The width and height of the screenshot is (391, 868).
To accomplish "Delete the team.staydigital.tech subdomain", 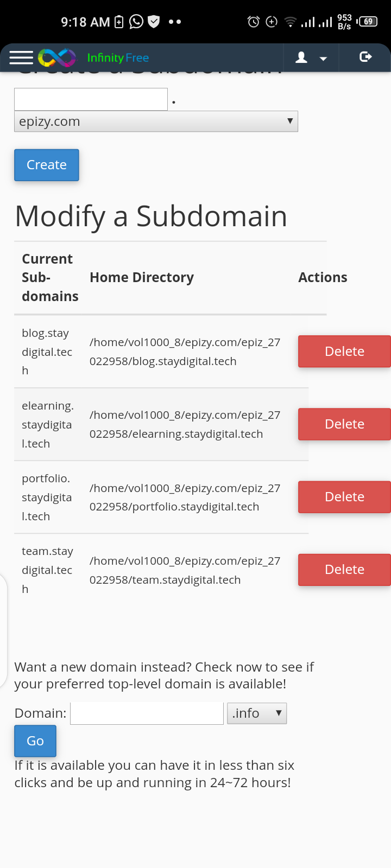I will point(344,570).
